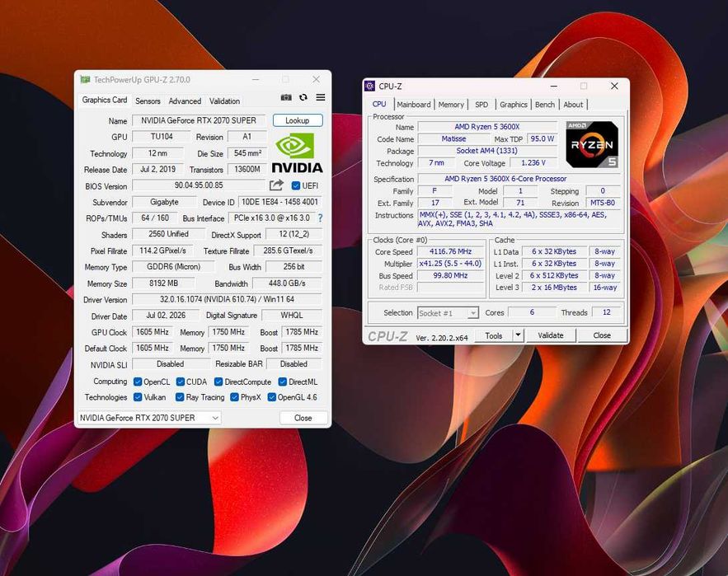Image resolution: width=728 pixels, height=576 pixels.
Task: Click the Core Voltage value 1.236 V
Action: 533,163
